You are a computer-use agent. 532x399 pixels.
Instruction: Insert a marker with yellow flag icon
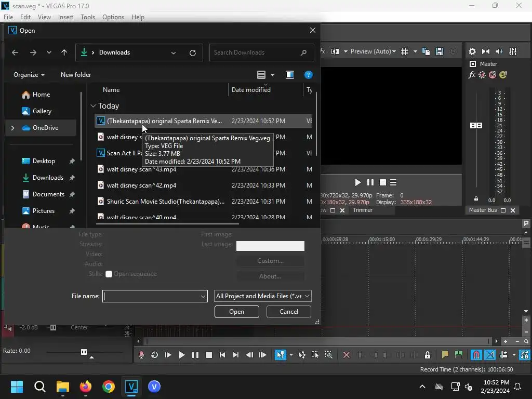[x=445, y=355]
